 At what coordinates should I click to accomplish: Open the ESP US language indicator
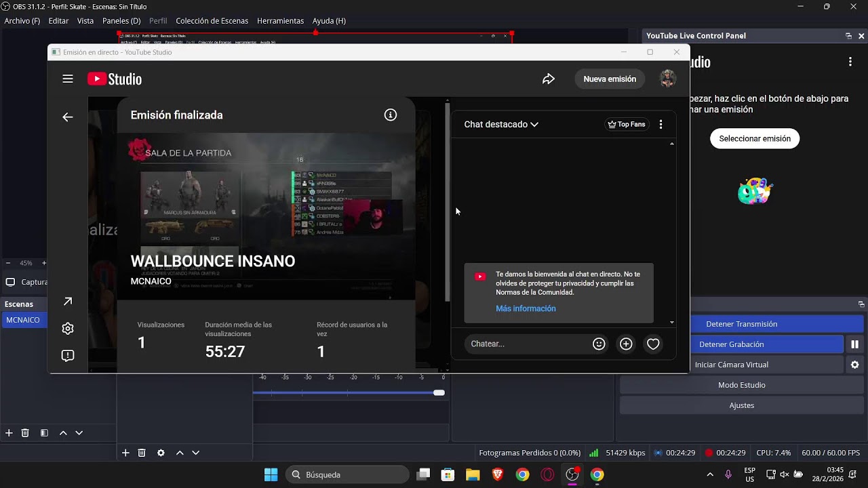pyautogui.click(x=750, y=474)
